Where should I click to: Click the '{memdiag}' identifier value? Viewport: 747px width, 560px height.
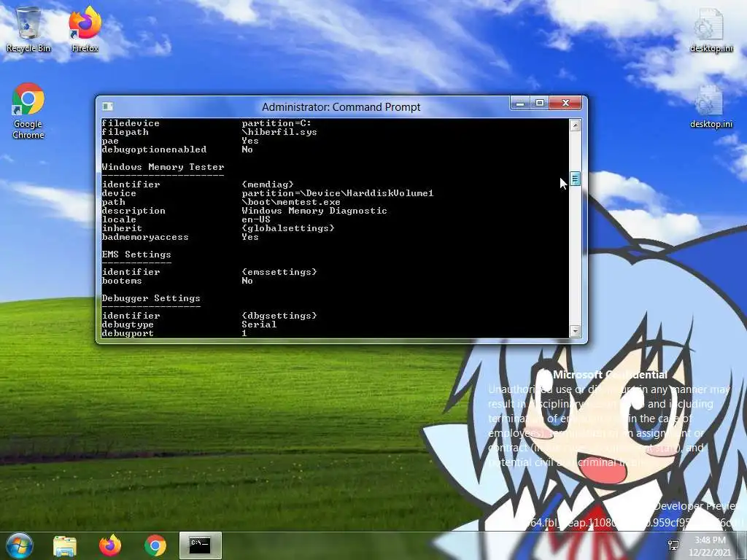pos(268,184)
